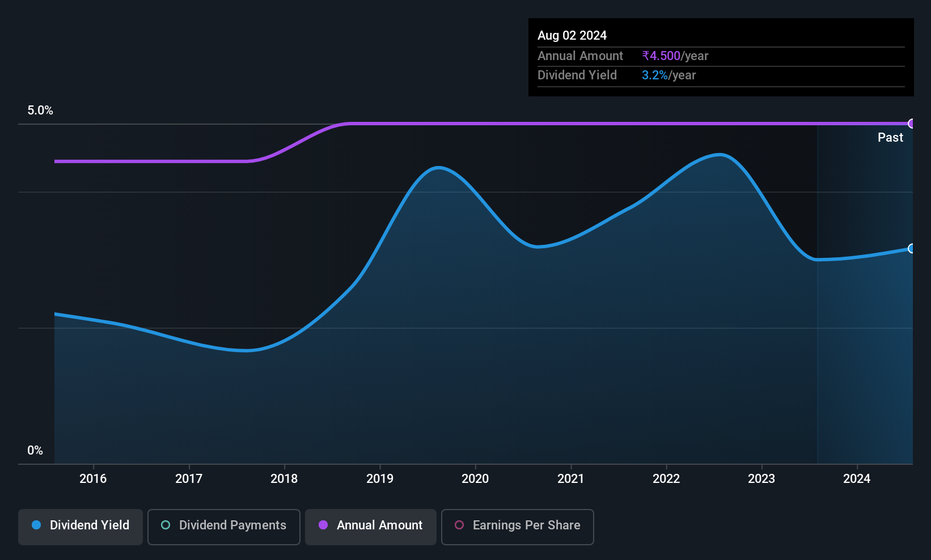Click the blue Dividend Yield endpoint marker
The image size is (931, 560).
tap(912, 248)
